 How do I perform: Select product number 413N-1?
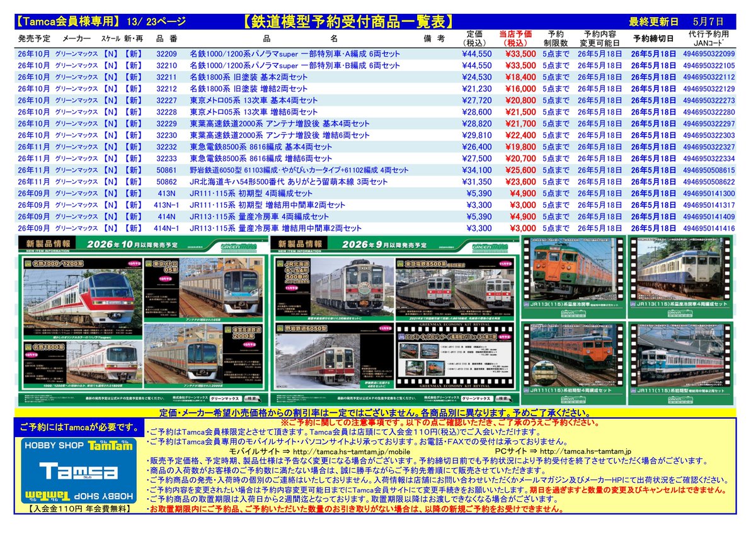pos(167,205)
